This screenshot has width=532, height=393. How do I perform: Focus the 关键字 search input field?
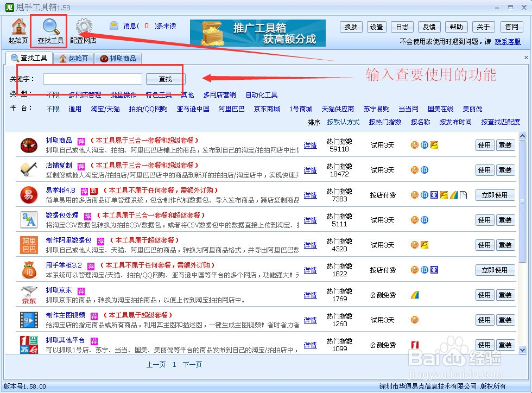pos(93,79)
